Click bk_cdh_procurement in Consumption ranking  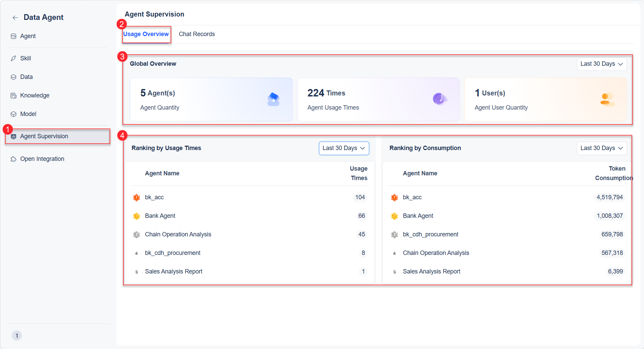[x=431, y=234]
